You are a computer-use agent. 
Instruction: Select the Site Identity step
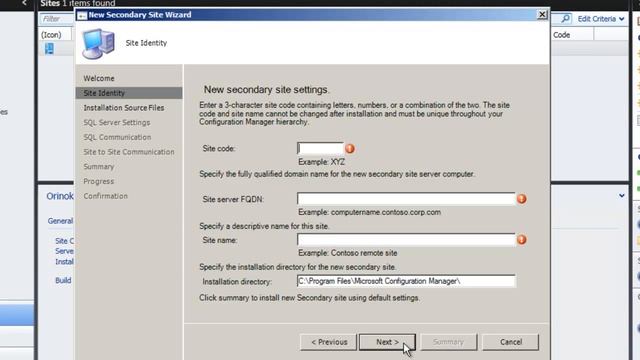coord(129,93)
